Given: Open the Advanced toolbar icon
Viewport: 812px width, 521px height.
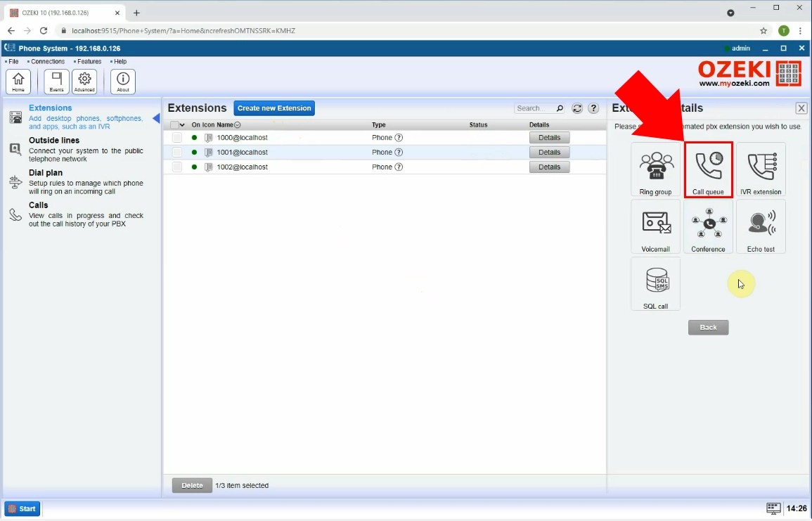Looking at the screenshot, I should (x=84, y=80).
